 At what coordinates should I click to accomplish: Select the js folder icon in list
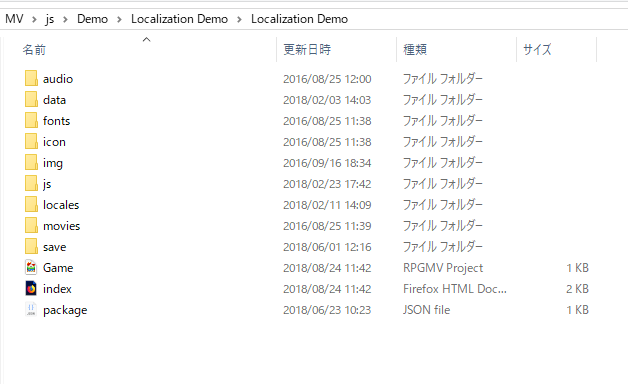(31, 183)
